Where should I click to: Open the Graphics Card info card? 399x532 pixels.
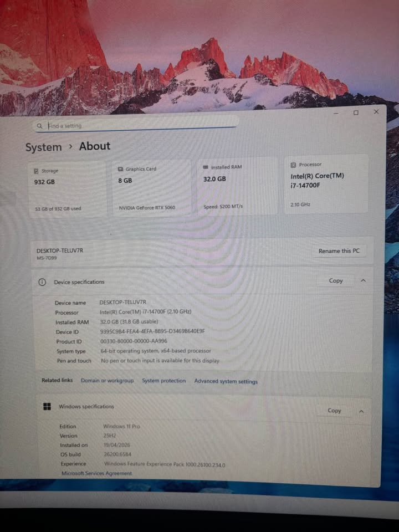coord(152,188)
